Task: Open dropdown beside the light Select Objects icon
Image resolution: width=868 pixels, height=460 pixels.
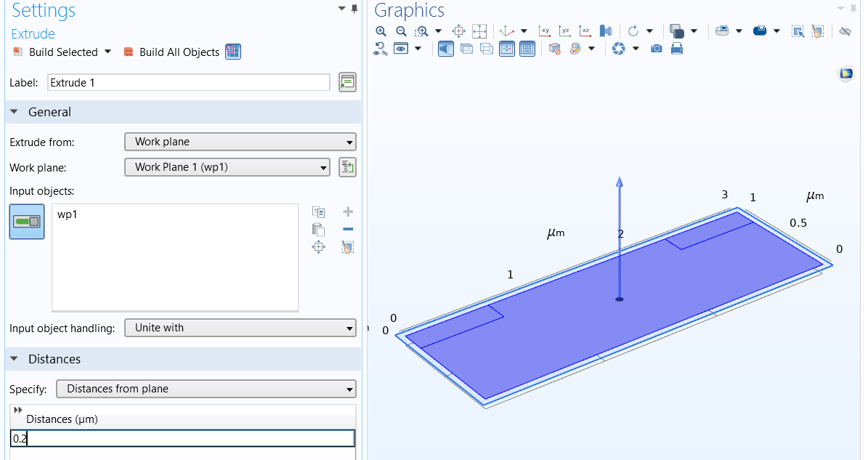Action: tap(739, 31)
